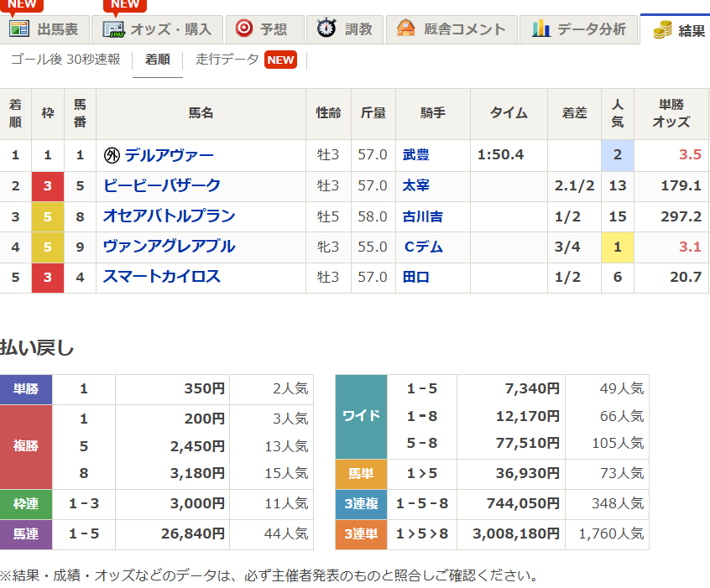Click the NEW badge beside 走行データ
710x588 pixels.
click(281, 60)
